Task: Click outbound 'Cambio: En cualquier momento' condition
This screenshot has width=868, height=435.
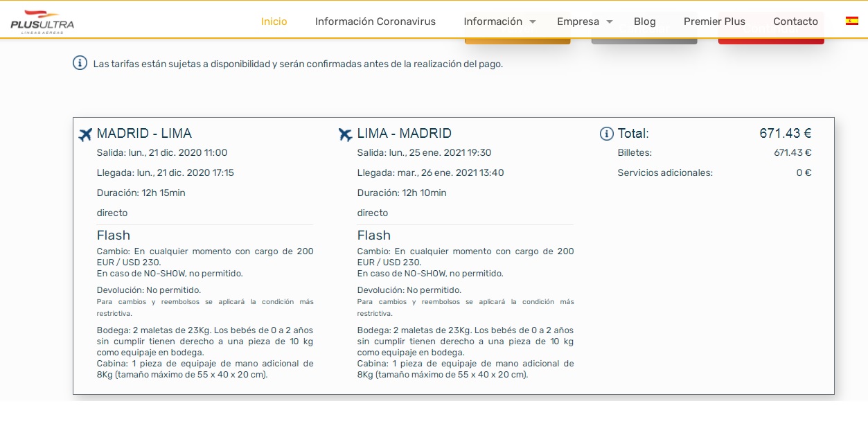Action: pos(205,257)
